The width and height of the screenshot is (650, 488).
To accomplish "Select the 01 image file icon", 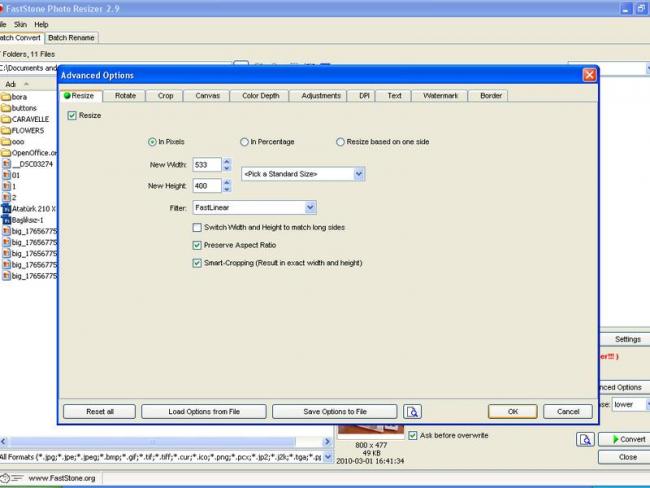I will 6,175.
